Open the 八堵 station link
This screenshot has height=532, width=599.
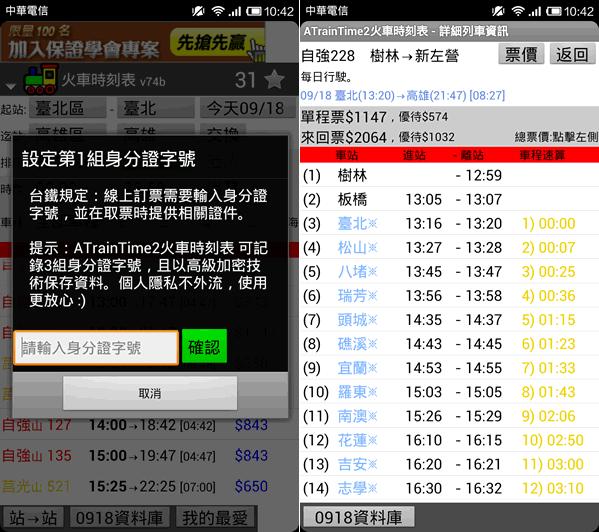(357, 272)
